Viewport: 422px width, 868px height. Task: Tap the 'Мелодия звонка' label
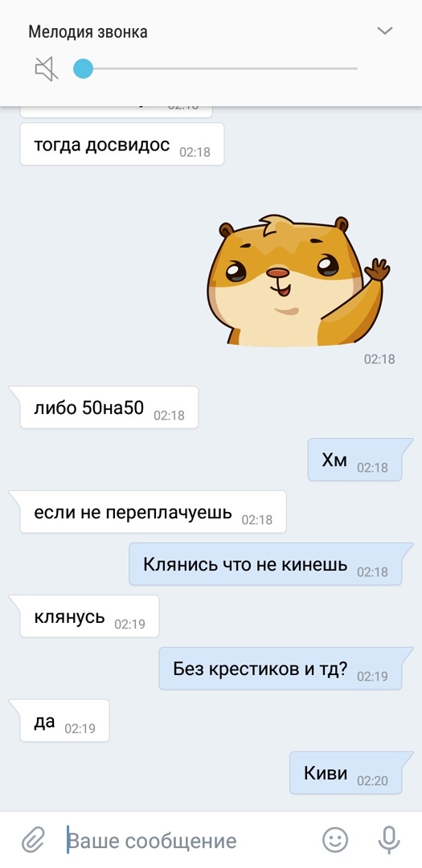(88, 32)
